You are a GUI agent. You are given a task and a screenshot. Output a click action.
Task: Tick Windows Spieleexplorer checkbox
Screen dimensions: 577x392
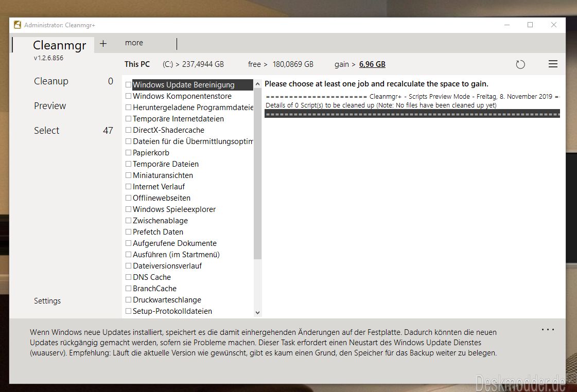coord(129,209)
